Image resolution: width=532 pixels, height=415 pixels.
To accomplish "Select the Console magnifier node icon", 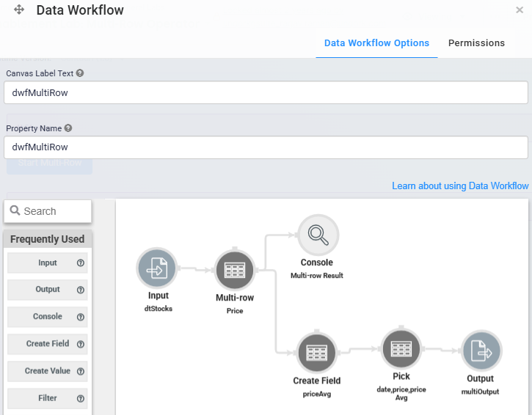I will [318, 235].
